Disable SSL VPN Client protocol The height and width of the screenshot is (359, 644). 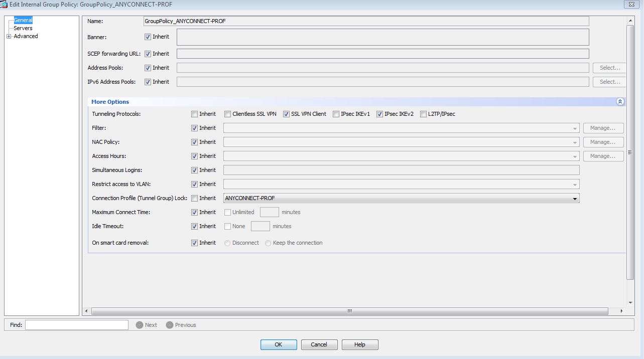click(286, 114)
